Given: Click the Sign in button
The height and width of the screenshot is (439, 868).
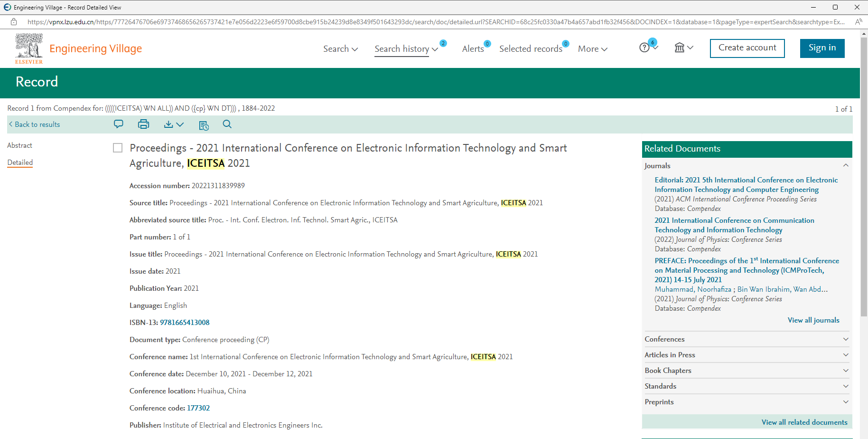Looking at the screenshot, I should click(x=822, y=48).
